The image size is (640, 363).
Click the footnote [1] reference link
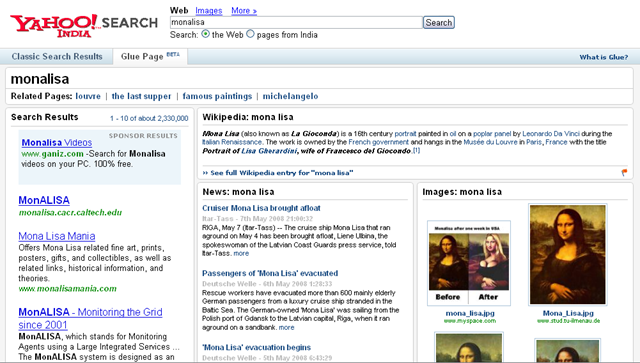coord(416,150)
